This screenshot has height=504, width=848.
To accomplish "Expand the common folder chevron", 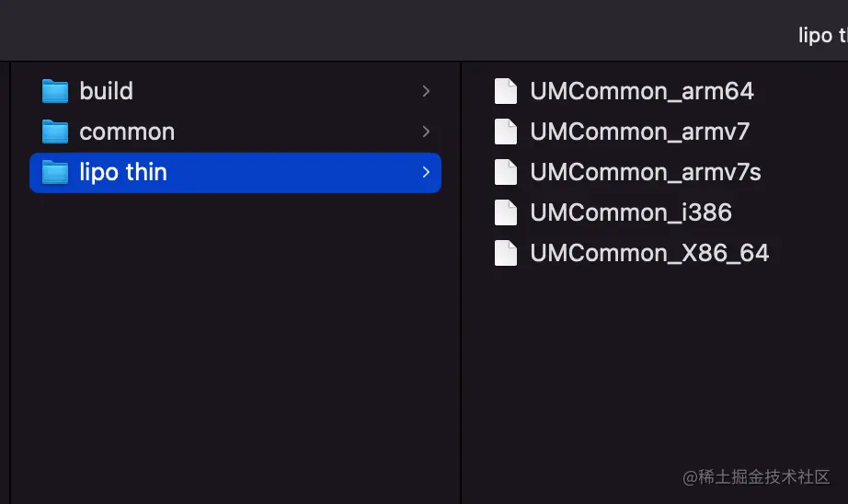I will [426, 132].
